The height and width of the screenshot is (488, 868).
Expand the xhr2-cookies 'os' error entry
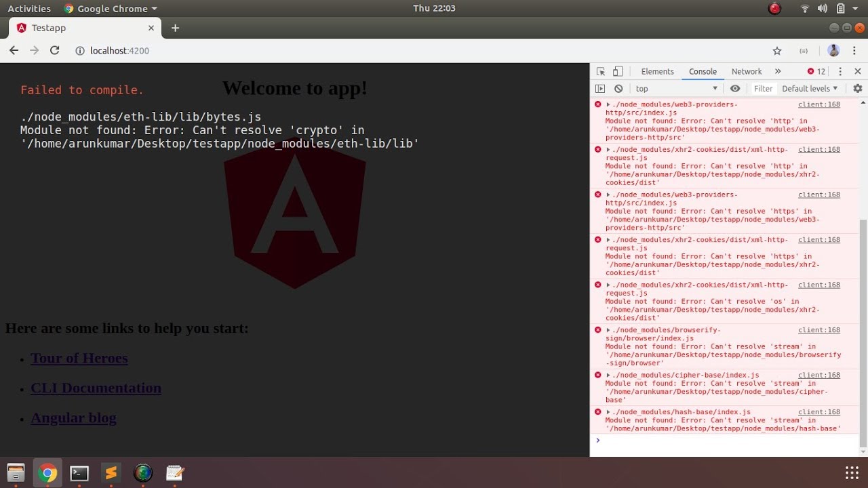pos(608,285)
